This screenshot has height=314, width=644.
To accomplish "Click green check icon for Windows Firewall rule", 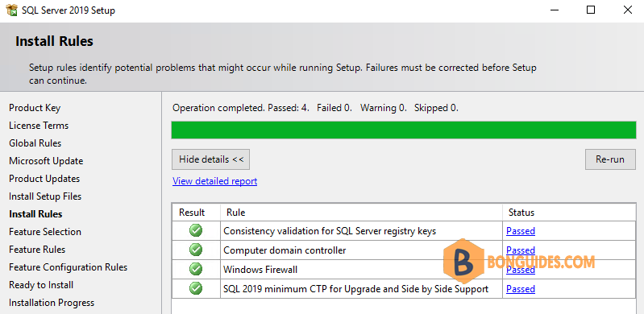I will click(x=196, y=269).
